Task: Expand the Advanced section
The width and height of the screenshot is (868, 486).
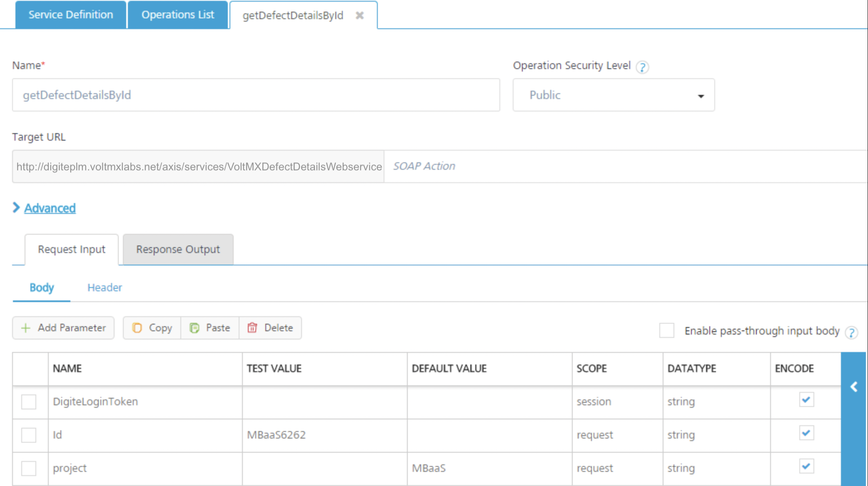Action: click(50, 208)
